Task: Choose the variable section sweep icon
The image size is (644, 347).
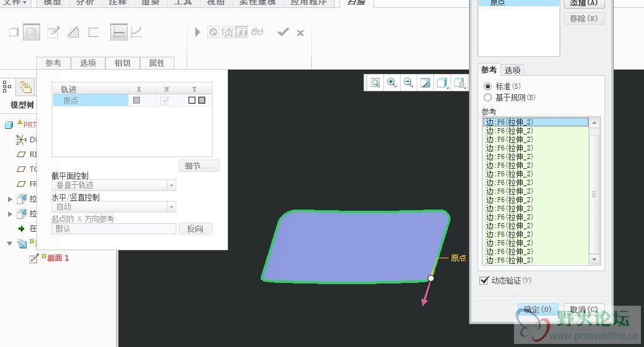Action: 136,32
